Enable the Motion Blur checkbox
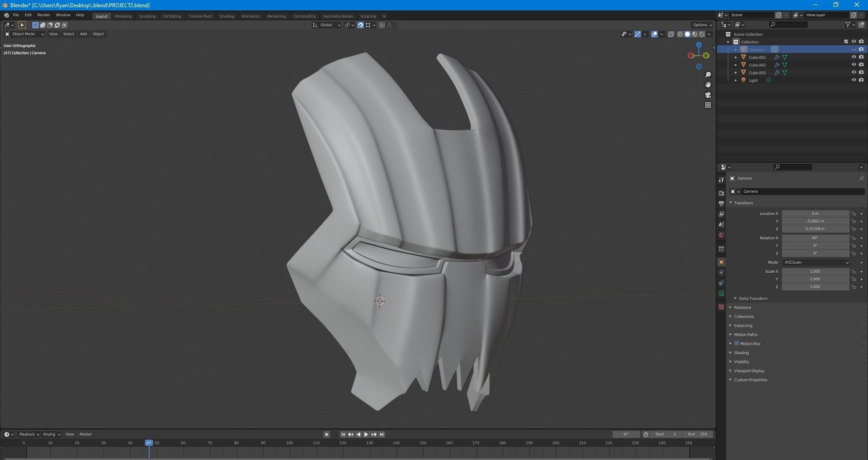868x460 pixels. click(736, 343)
